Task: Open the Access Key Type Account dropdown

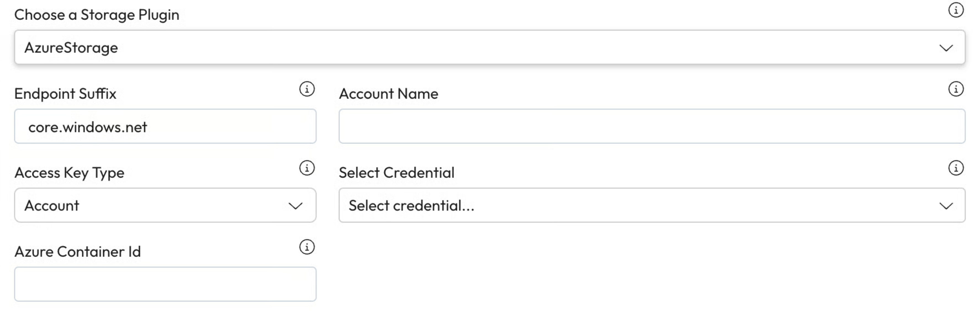Action: pos(165,205)
